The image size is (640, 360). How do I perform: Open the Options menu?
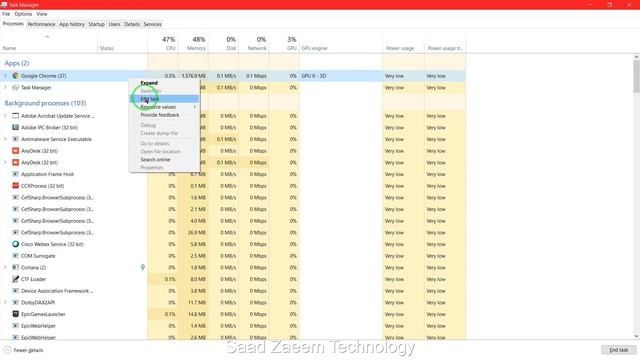click(x=23, y=14)
